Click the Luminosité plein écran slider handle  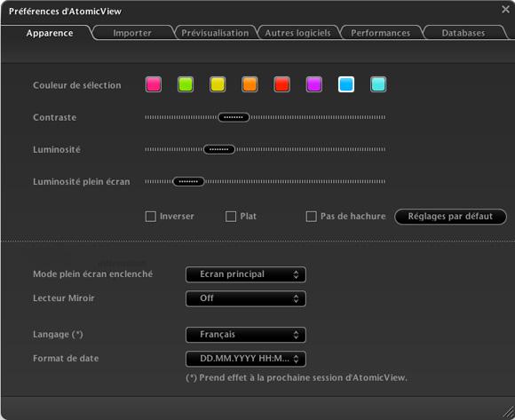click(x=188, y=182)
